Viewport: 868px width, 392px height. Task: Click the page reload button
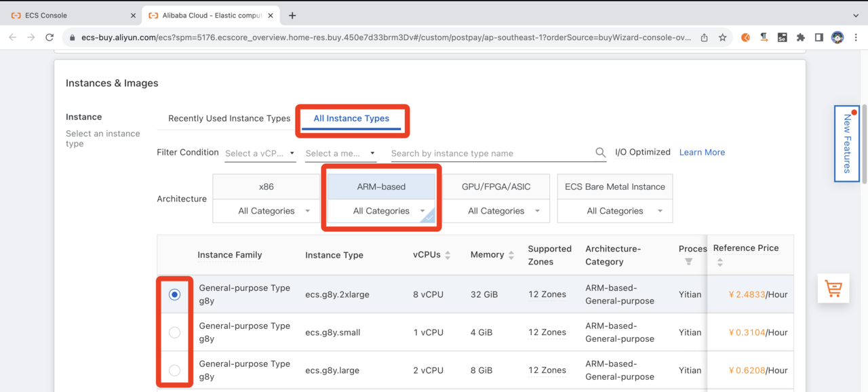click(50, 37)
